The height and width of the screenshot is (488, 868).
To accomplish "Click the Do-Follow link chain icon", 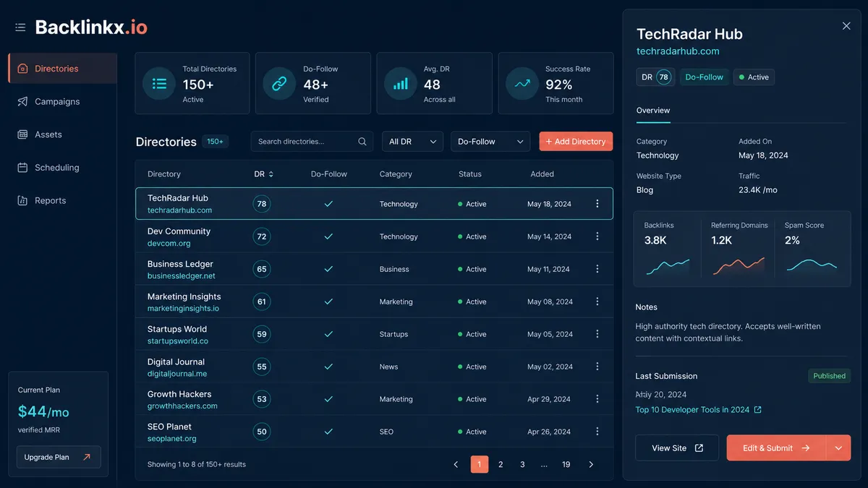I will (278, 84).
